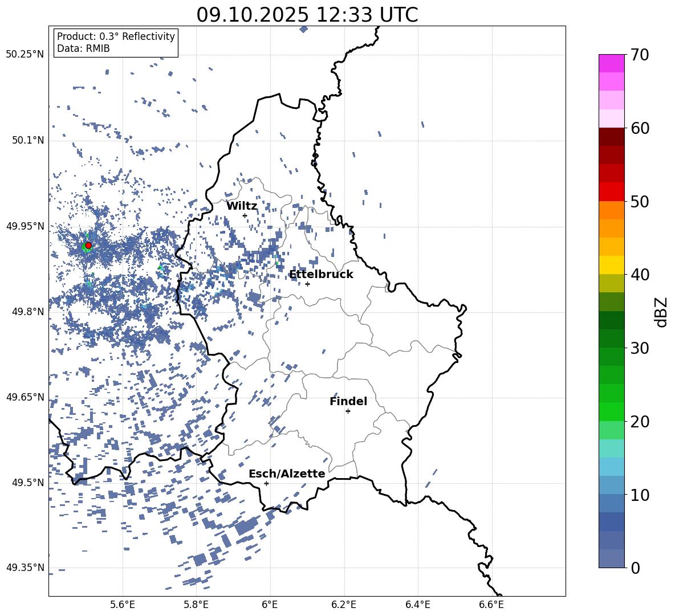The height and width of the screenshot is (616, 675).
Task: Click the 20 value on the colorbar
Action: pyautogui.click(x=640, y=422)
